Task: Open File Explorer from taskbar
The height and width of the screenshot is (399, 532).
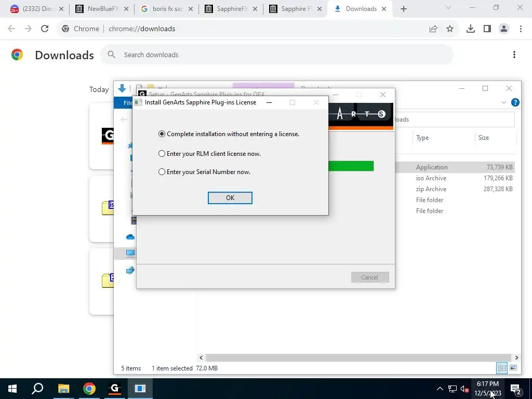Action: point(63,389)
